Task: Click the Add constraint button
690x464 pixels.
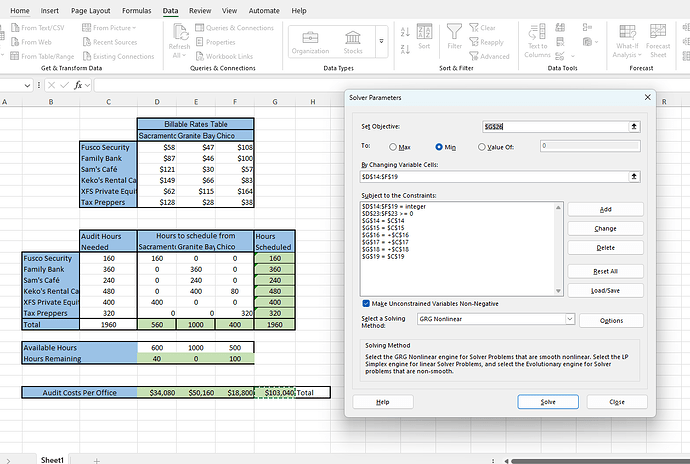Action: pos(604,209)
